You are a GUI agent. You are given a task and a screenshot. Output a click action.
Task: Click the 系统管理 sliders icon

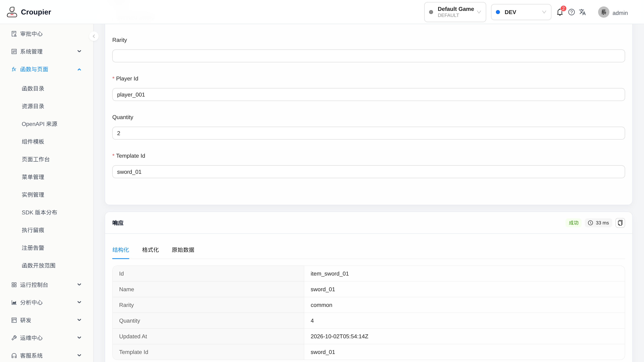[14, 51]
